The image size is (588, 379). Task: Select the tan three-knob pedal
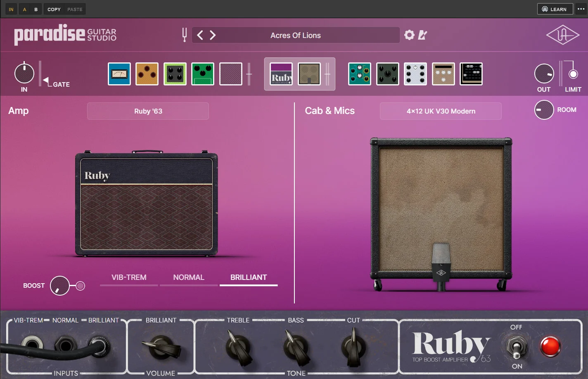443,74
